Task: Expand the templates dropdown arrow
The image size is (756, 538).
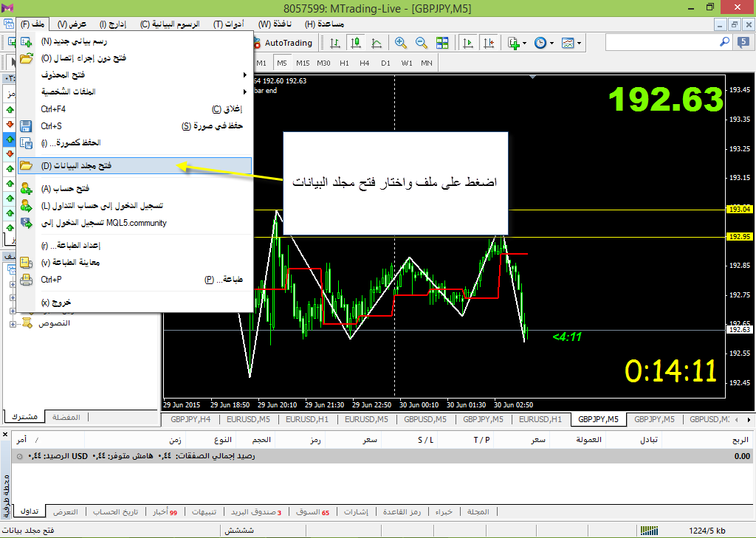Action: click(x=579, y=43)
